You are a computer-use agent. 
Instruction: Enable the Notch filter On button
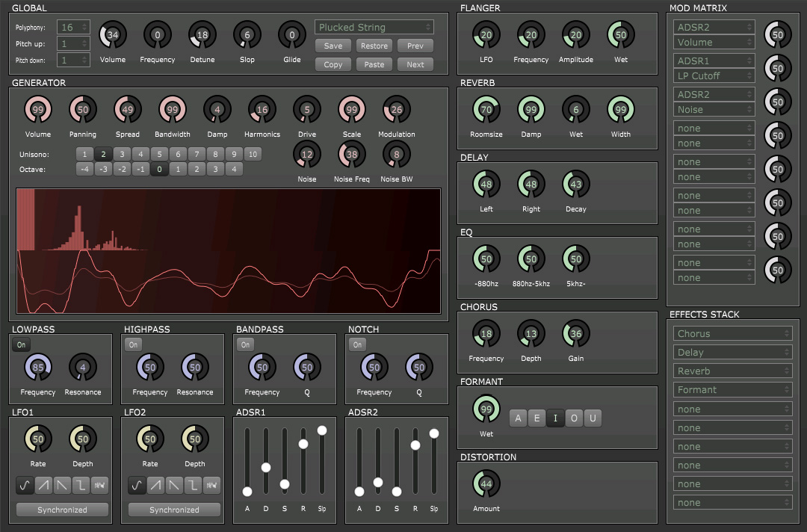[x=358, y=344]
